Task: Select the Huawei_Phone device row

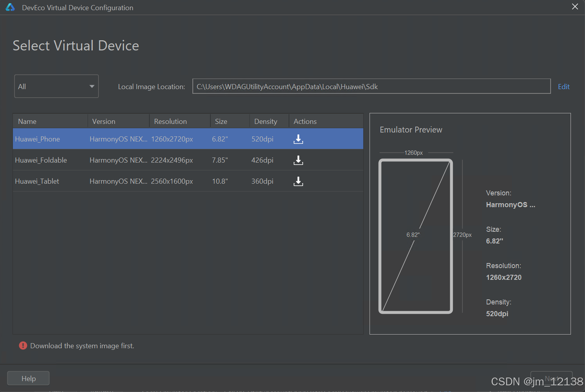Action: click(188, 139)
